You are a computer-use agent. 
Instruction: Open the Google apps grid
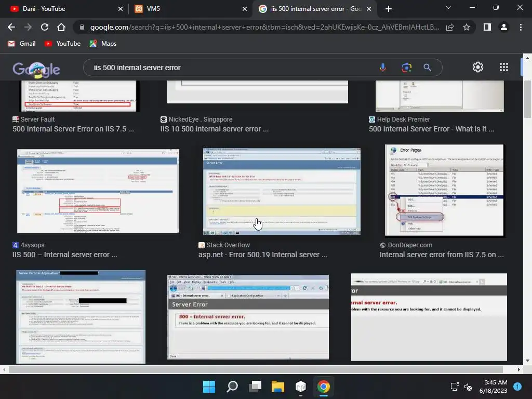click(x=504, y=67)
